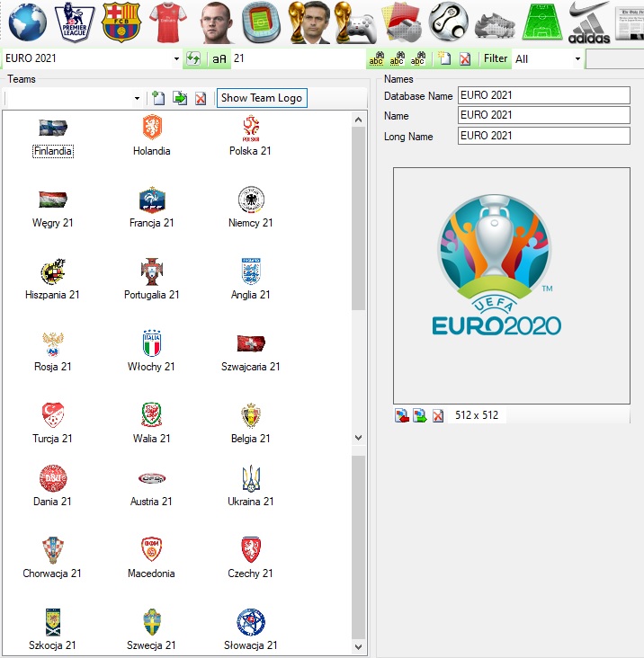Click the team list scroll up arrow
The image size is (644, 658).
(358, 120)
